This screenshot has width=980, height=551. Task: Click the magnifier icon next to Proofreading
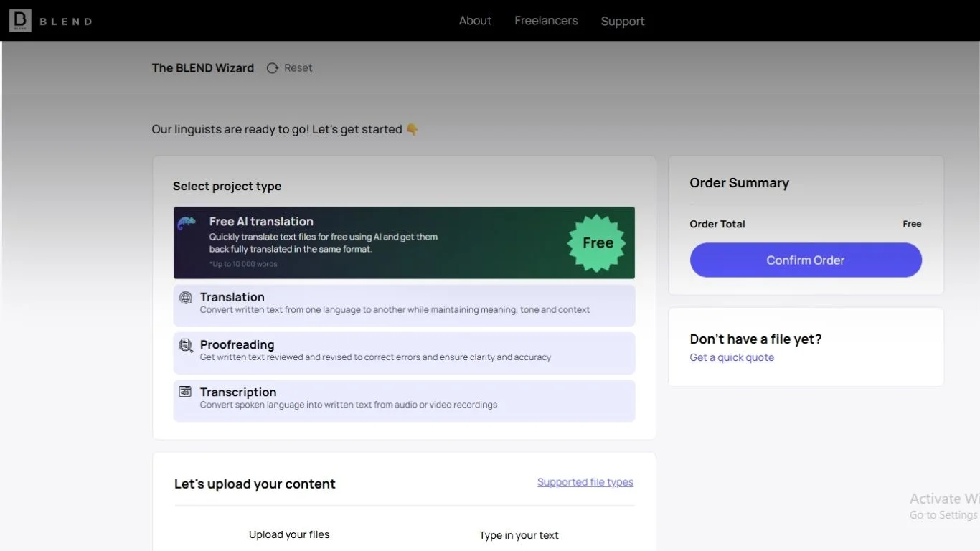pyautogui.click(x=186, y=345)
